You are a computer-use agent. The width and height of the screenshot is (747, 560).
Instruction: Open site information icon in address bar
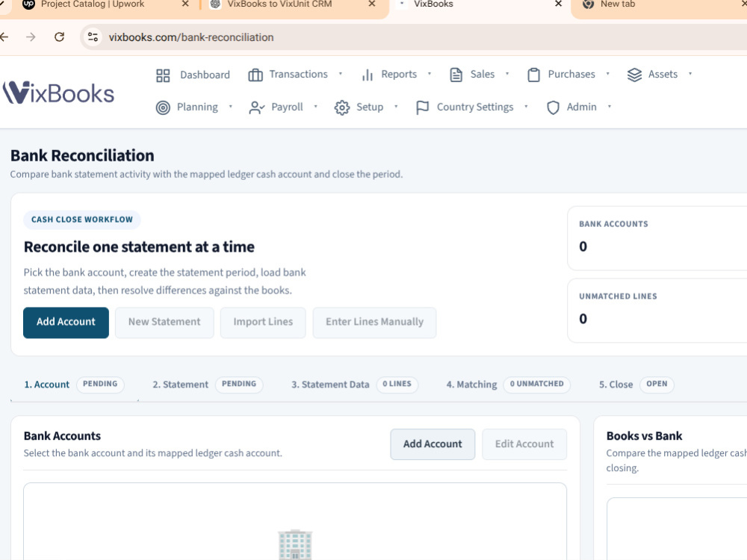click(x=93, y=37)
